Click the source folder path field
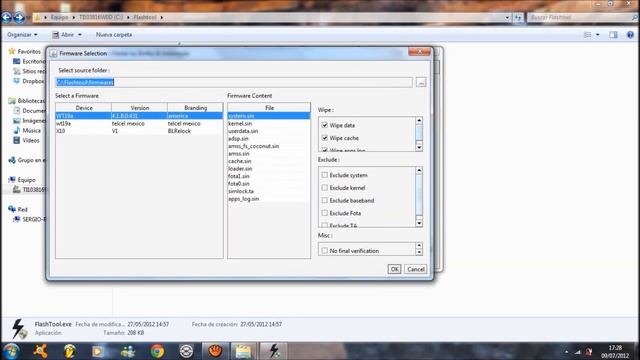This screenshot has height=360, width=640. click(234, 82)
